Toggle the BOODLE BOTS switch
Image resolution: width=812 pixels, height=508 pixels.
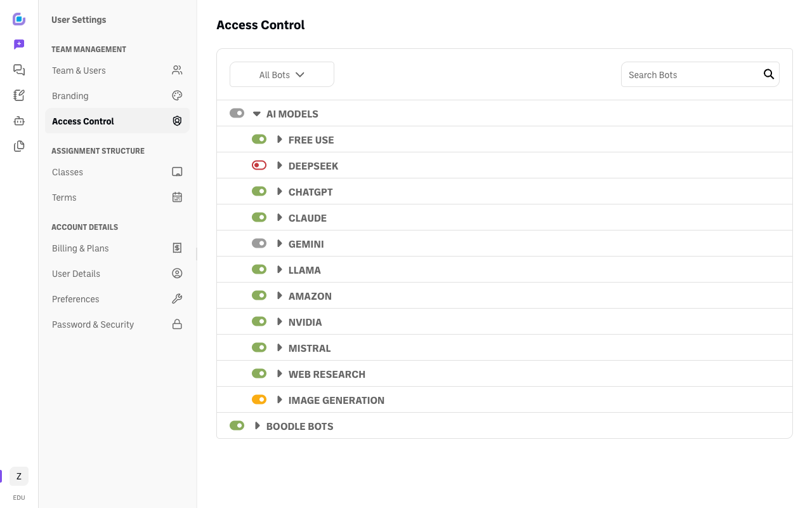[x=237, y=425]
